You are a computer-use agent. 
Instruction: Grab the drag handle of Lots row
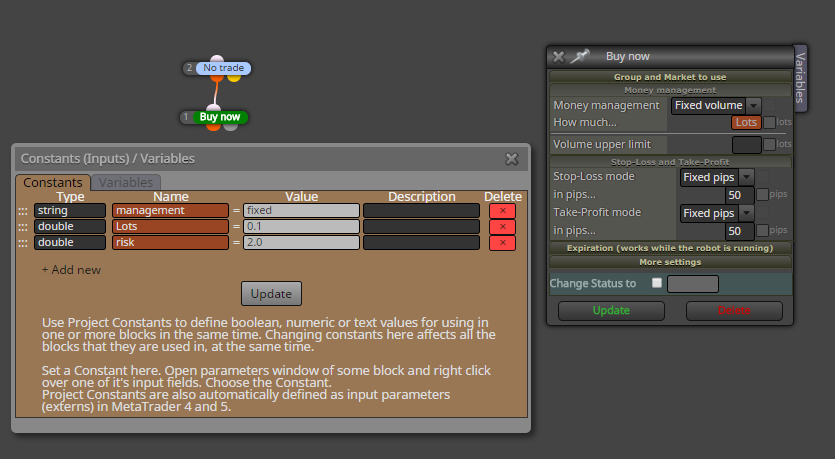[22, 227]
